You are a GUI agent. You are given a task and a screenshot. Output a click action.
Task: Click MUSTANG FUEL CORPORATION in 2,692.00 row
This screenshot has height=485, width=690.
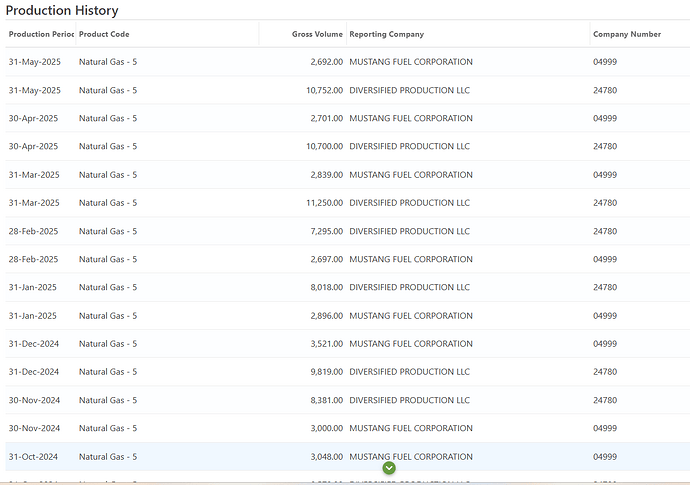[x=411, y=62]
